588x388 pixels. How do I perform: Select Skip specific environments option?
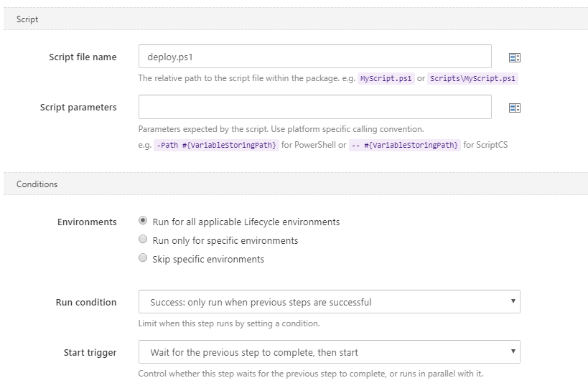tap(143, 259)
